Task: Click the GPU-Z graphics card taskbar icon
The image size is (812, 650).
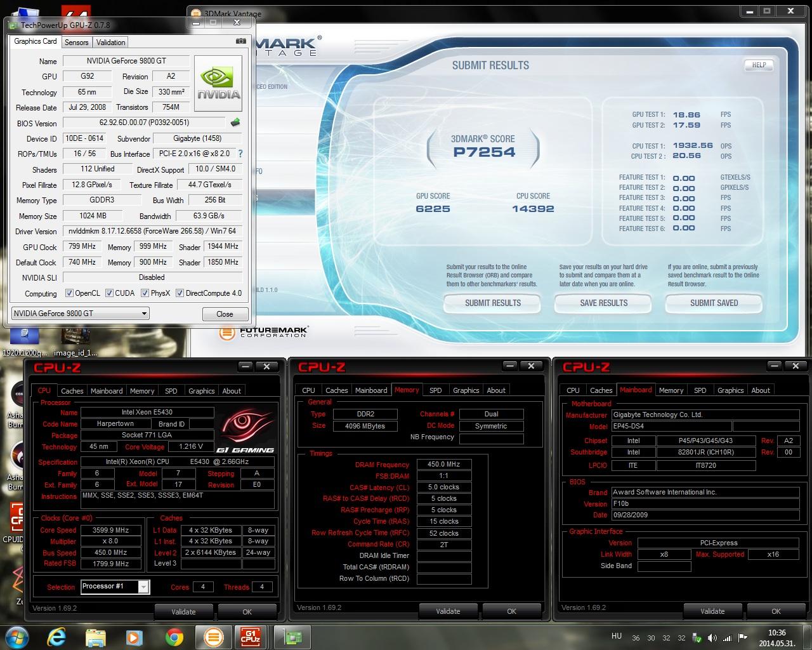Action: pos(292,637)
